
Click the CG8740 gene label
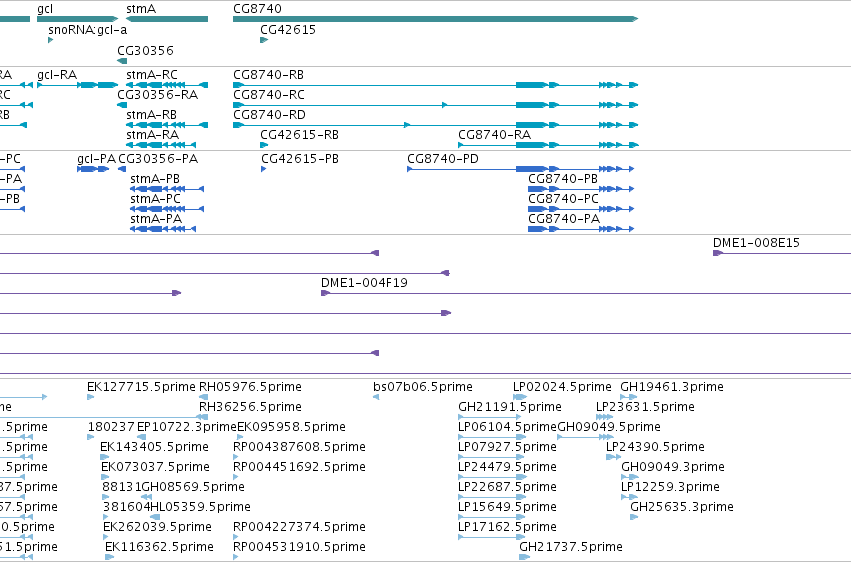point(257,9)
